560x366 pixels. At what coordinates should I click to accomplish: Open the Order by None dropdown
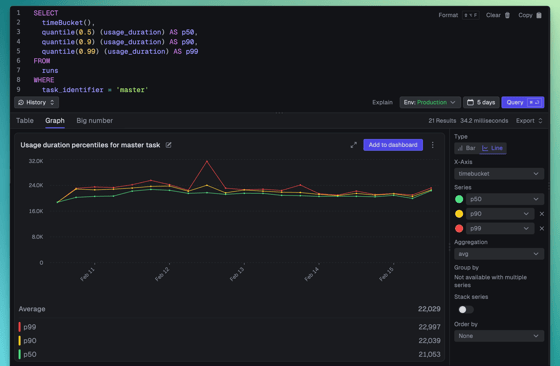[x=499, y=336]
